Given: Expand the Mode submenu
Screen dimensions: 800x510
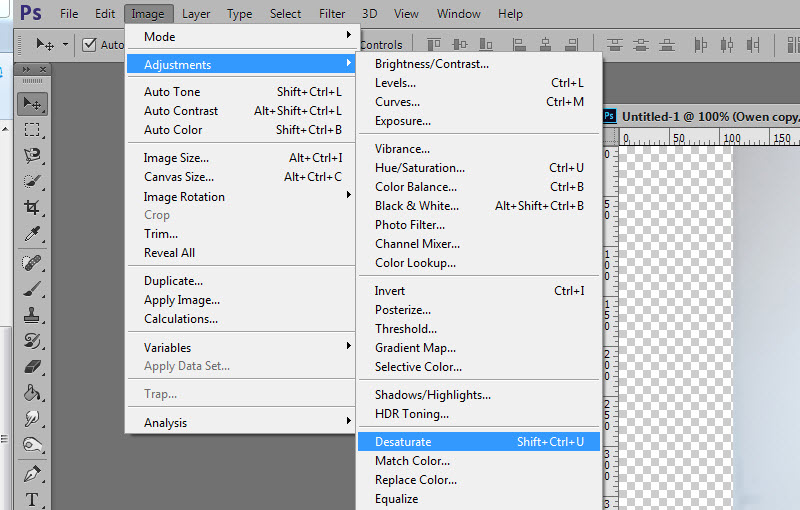Looking at the screenshot, I should 240,37.
